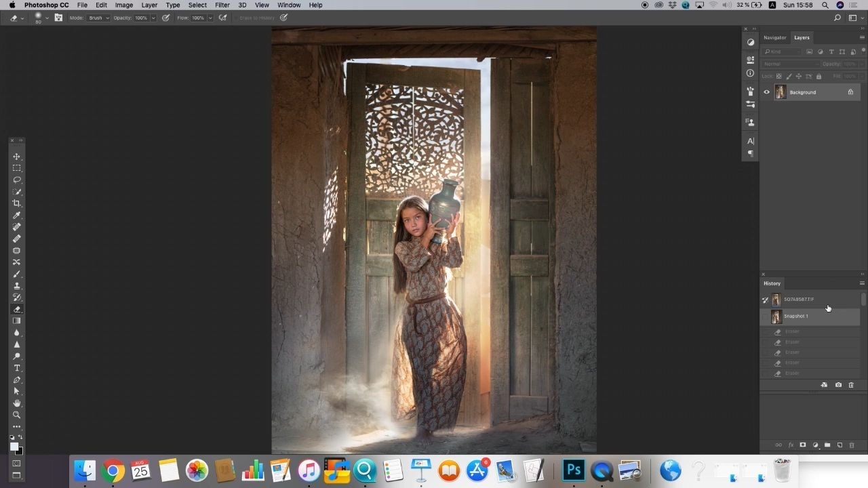This screenshot has width=868, height=488.
Task: Switch to the Navigator tab
Action: pyautogui.click(x=774, y=37)
